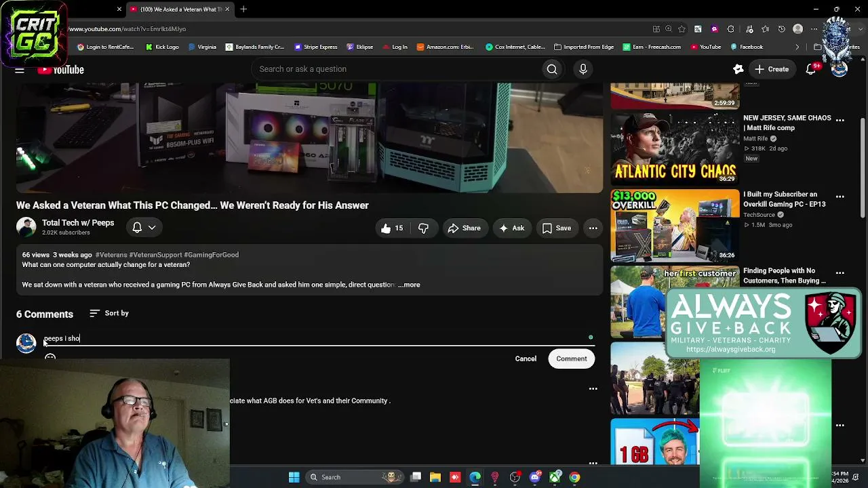Click the Ask button
Screen dimensions: 868x488
511,228
